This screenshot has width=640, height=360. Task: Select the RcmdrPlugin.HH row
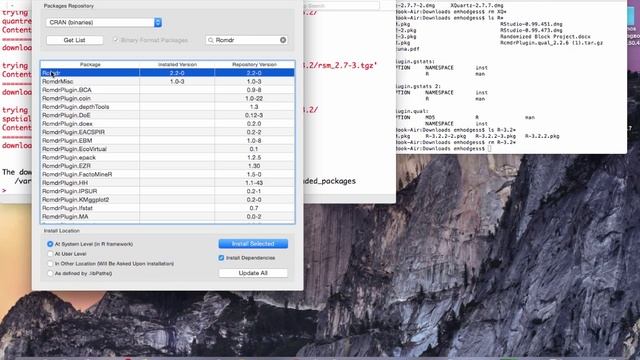(167, 182)
